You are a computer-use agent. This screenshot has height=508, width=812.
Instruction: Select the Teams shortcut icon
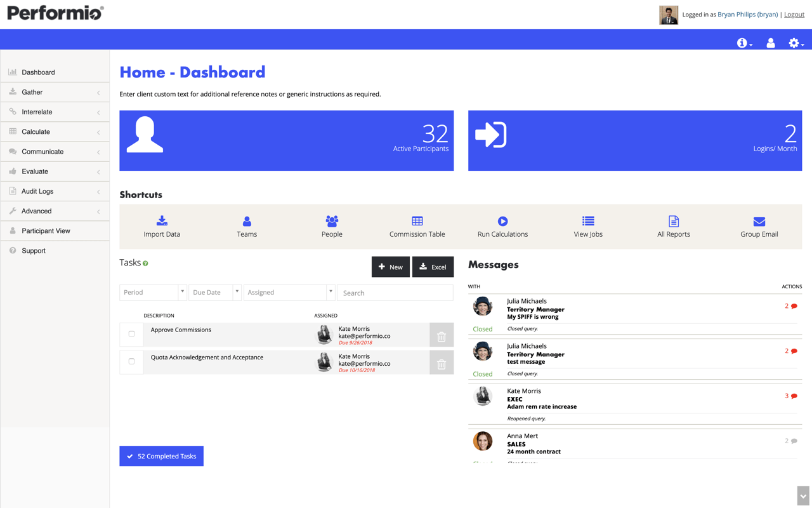[x=247, y=226]
